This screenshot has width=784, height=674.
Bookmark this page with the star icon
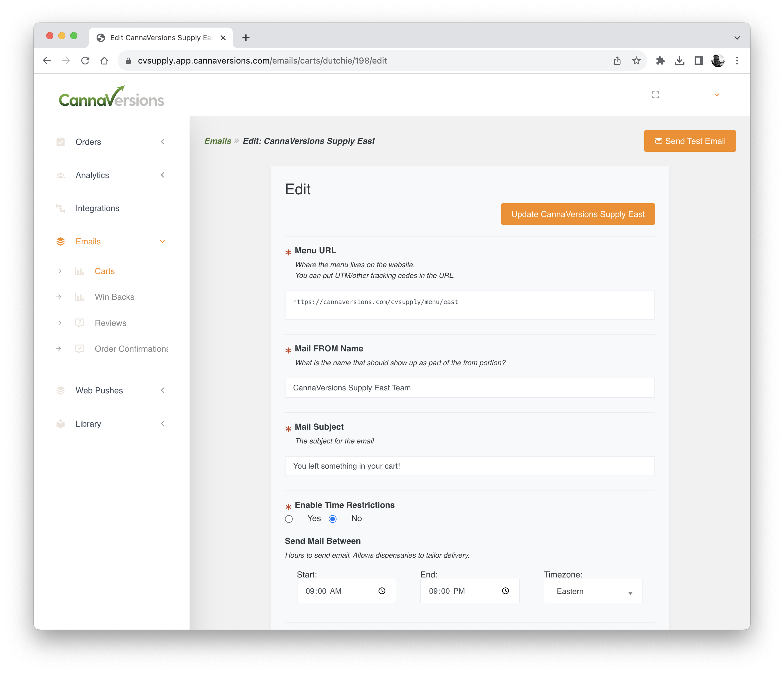(x=636, y=61)
